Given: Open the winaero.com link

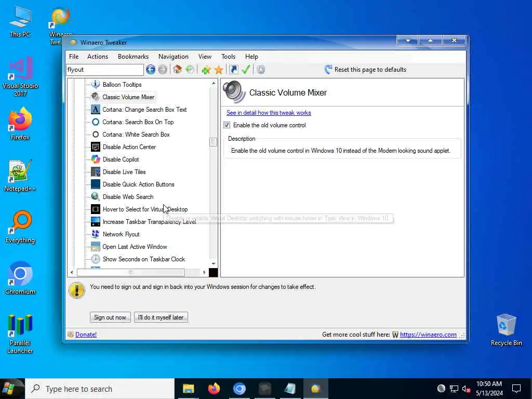Looking at the screenshot, I should [428, 335].
